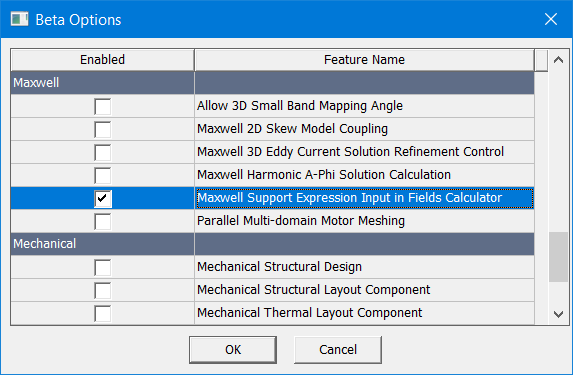Toggle the Mechanical Structural Design checkbox
Screen dimensions: 573x375
tap(102, 268)
